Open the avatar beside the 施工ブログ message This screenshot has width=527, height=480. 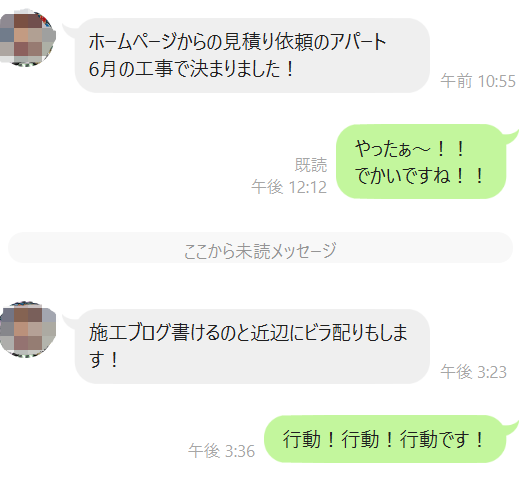click(27, 329)
